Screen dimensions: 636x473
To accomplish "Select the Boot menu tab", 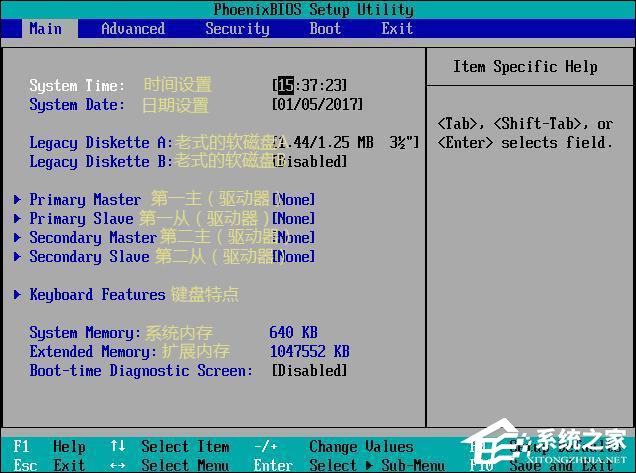I will pyautogui.click(x=325, y=29).
